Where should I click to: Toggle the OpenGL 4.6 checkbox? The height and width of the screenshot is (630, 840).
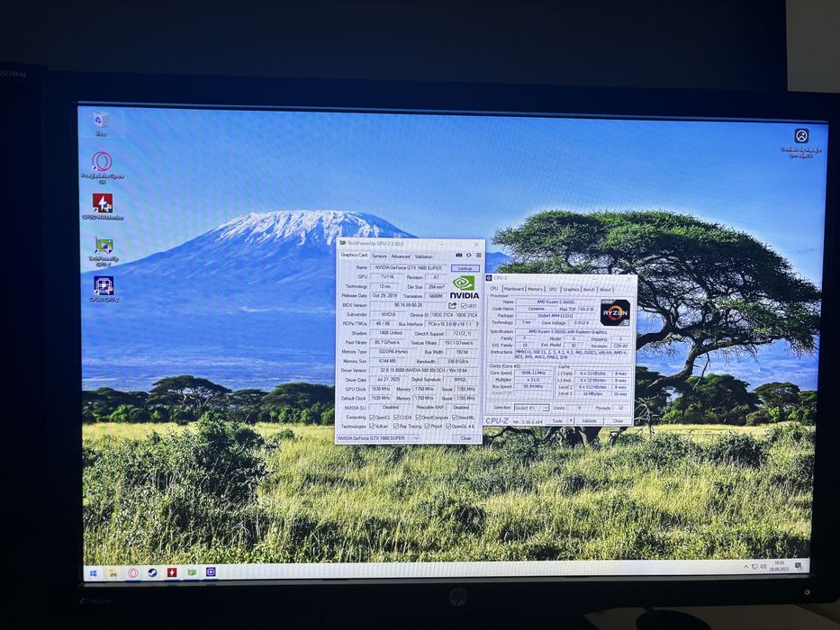click(x=448, y=427)
